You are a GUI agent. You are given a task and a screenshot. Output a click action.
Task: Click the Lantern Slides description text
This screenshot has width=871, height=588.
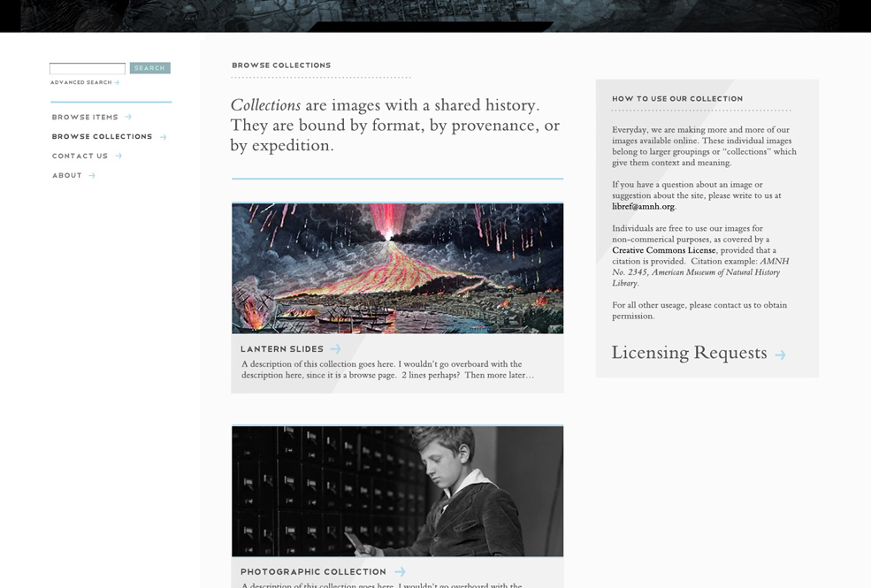[x=387, y=370]
